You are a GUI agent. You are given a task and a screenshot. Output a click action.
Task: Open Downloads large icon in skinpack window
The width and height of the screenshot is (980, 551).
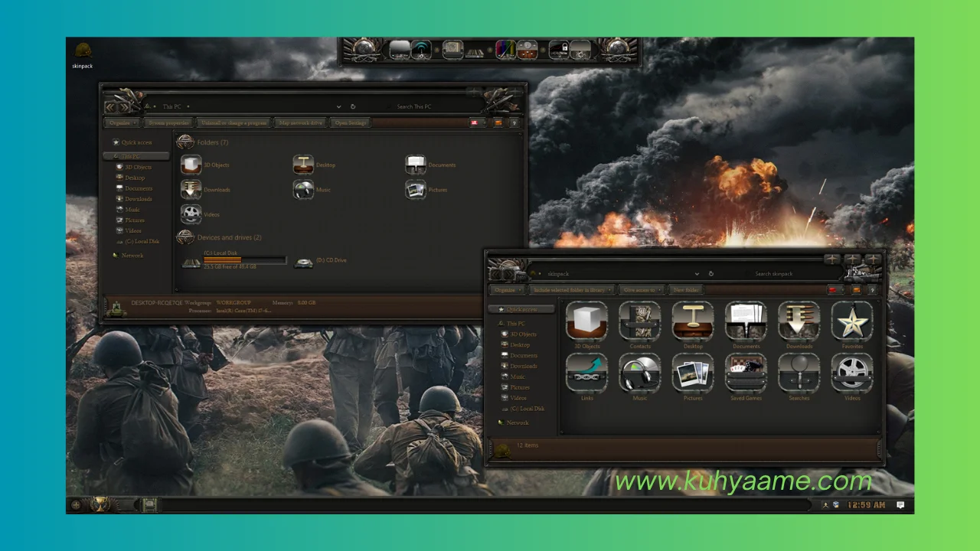click(799, 321)
